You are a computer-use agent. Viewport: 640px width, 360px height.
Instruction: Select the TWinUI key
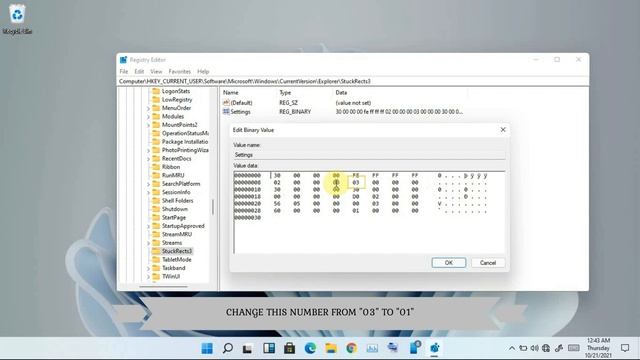click(171, 276)
